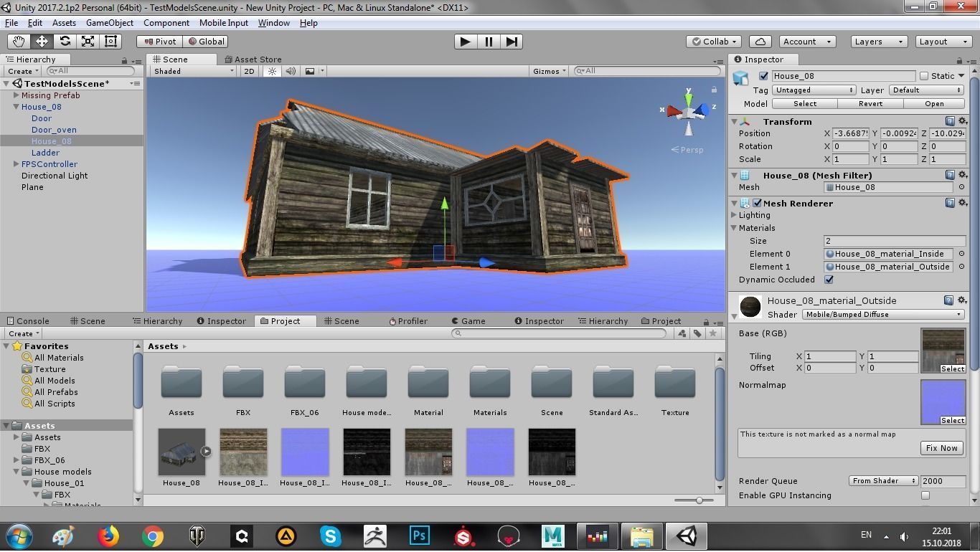Click the Fix Now button
Screen dimensions: 980x552
coord(941,448)
